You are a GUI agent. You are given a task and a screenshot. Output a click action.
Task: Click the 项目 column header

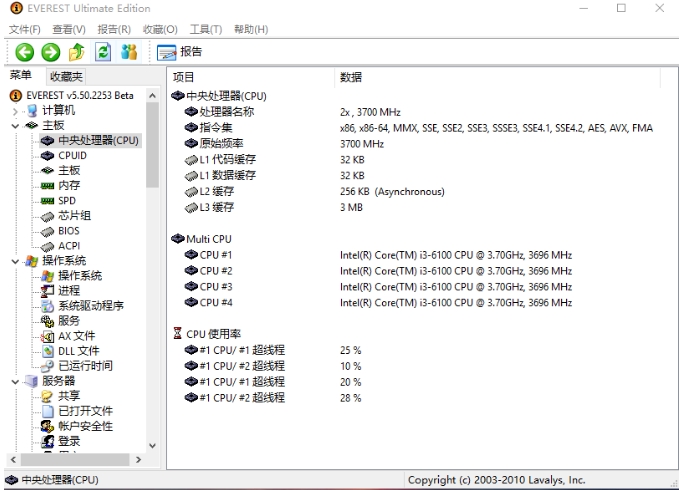pyautogui.click(x=251, y=77)
